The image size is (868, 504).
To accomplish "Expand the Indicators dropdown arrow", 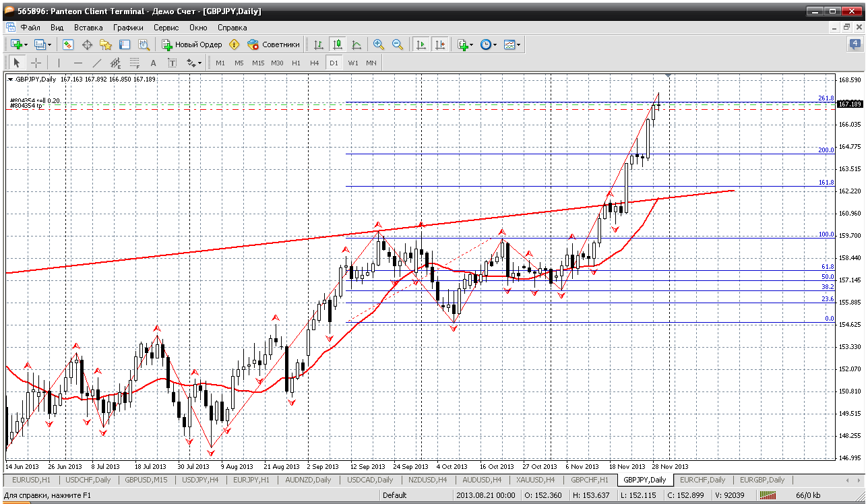I will point(472,45).
